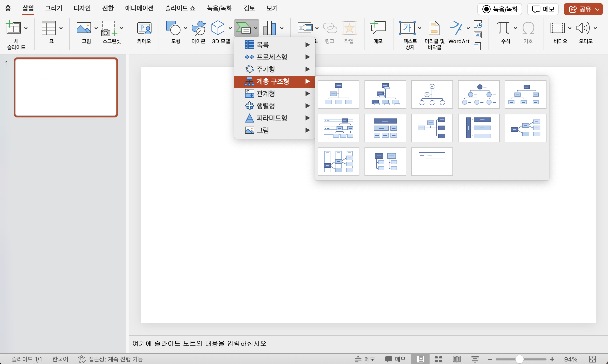Open the Pyramid (피라미드형) SmartArt submenu
Screen dimensions: 608x364
click(275, 118)
